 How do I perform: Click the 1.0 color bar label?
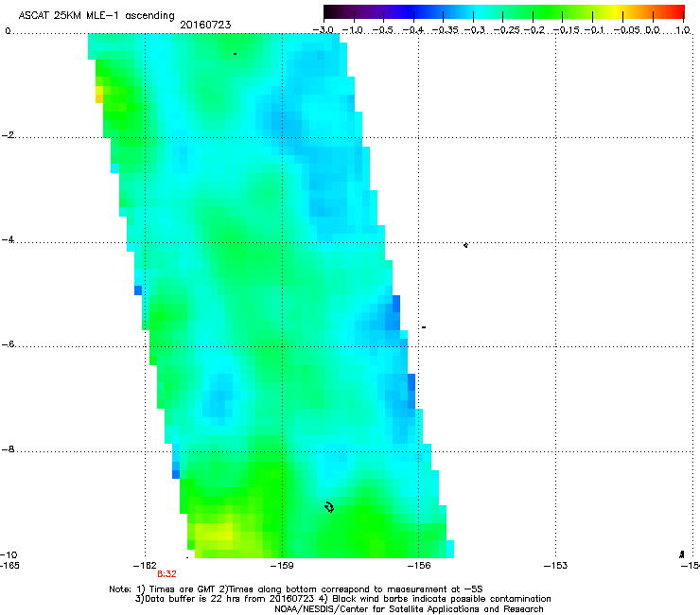click(x=683, y=30)
